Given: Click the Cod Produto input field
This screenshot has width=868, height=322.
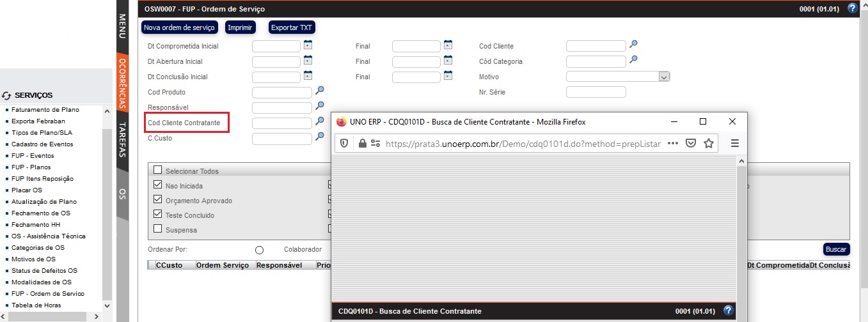Looking at the screenshot, I should (x=282, y=92).
